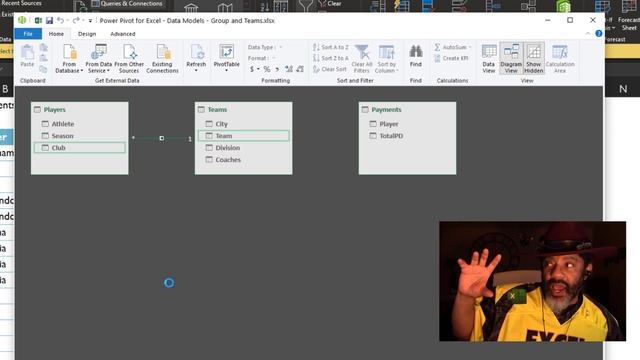
Task: Open From Data Service dropdown
Action: pos(98,59)
